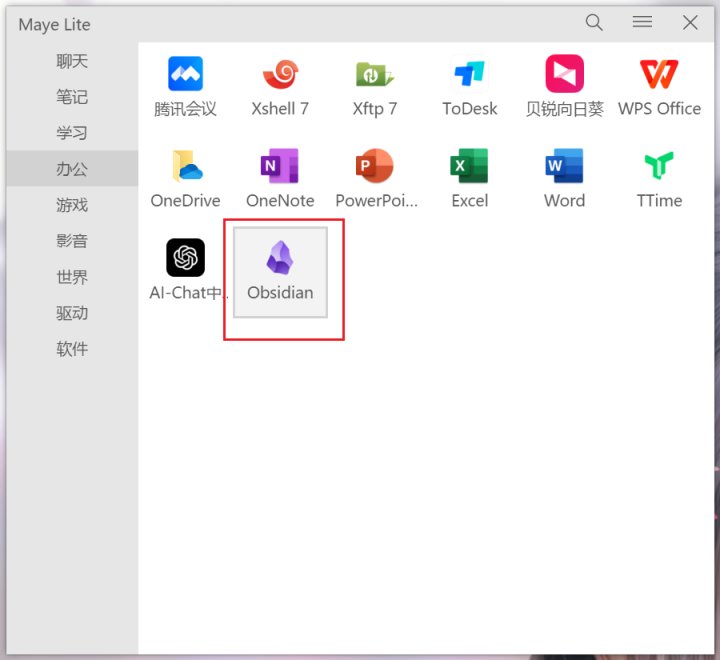Launch Obsidian
The height and width of the screenshot is (660, 720).
(x=281, y=272)
